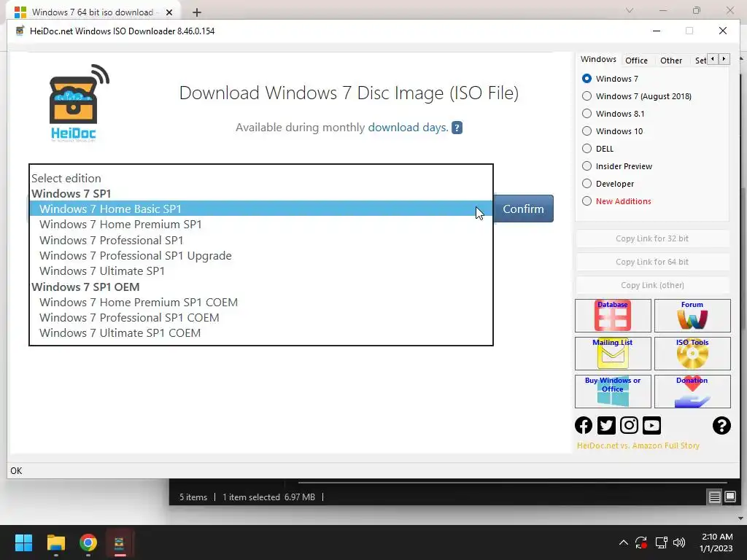Open the Windows Start menu
747x560 pixels.
(x=23, y=542)
